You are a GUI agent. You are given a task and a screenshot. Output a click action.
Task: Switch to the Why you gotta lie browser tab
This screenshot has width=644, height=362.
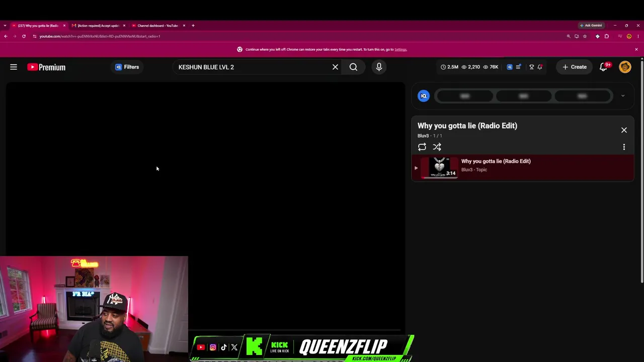coord(38,26)
